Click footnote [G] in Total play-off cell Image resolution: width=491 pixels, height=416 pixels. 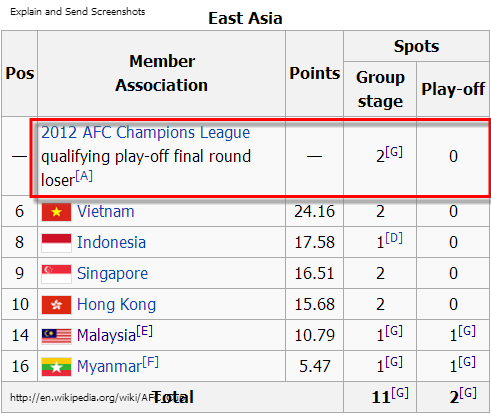click(x=468, y=393)
